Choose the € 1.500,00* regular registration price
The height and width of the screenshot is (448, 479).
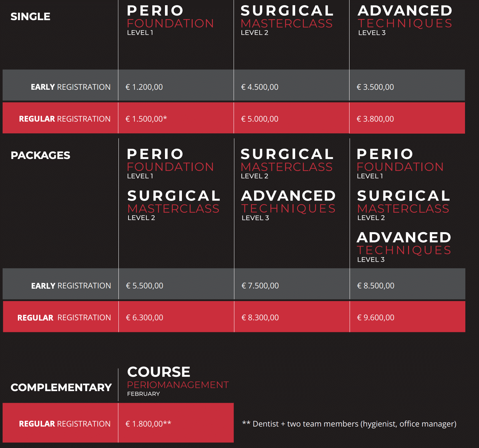coord(146,119)
